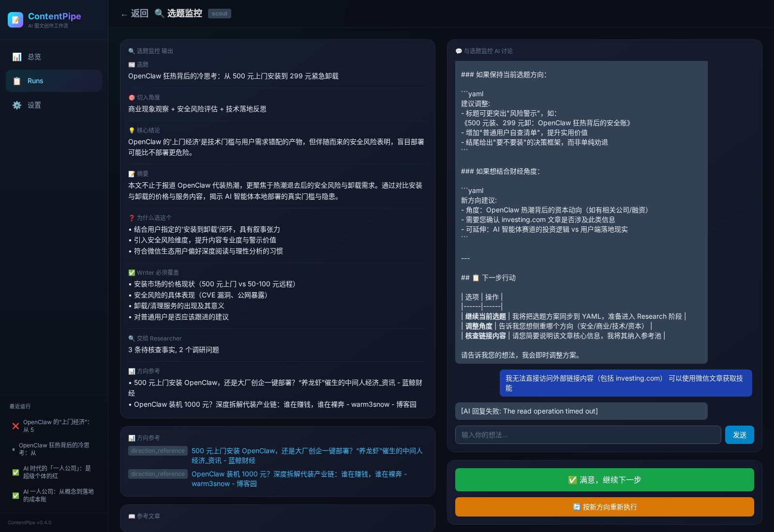Viewport: 774px width, 532px height.
Task: Click 按新方向重新执行 orange button
Action: 604,507
